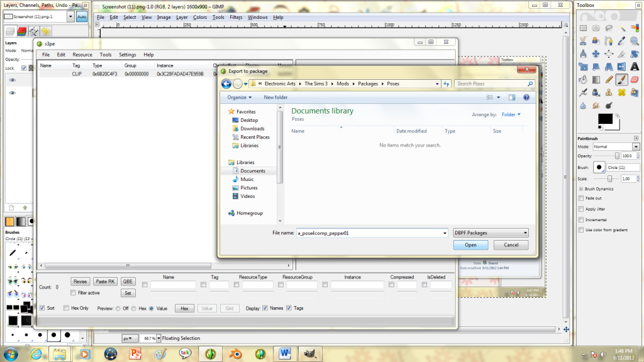Image resolution: width=644 pixels, height=362 pixels.
Task: Select the Preview Hex radio button
Action: [134, 308]
